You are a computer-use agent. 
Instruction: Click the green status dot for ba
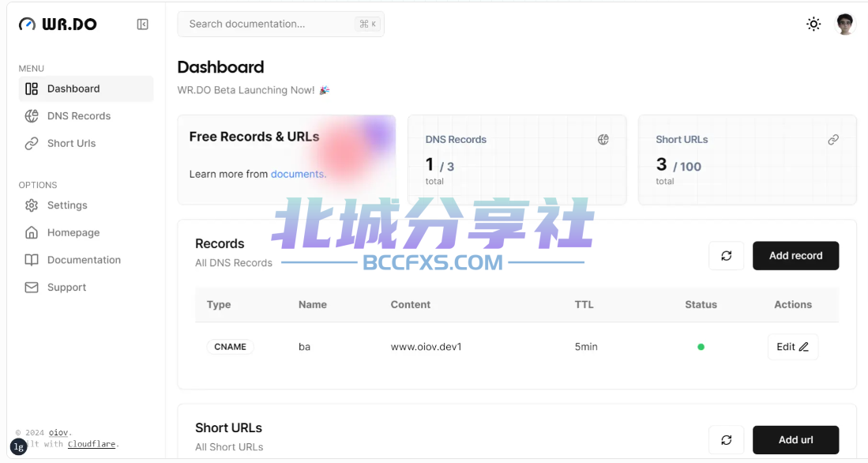pyautogui.click(x=701, y=347)
